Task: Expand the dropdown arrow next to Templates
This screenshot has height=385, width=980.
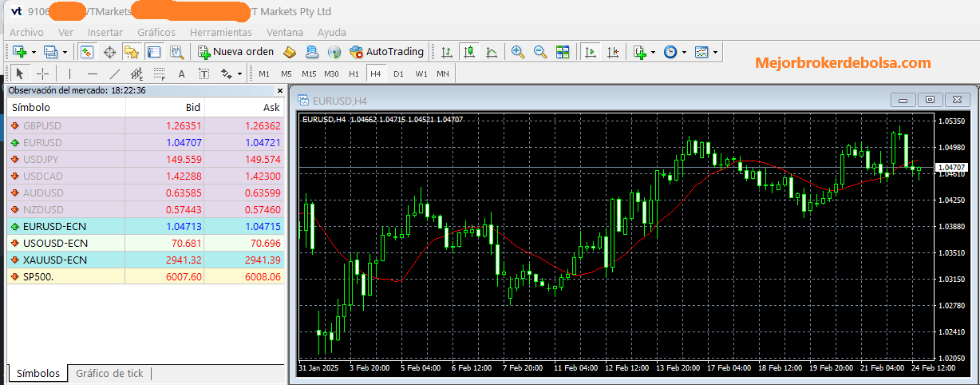Action: point(715,52)
